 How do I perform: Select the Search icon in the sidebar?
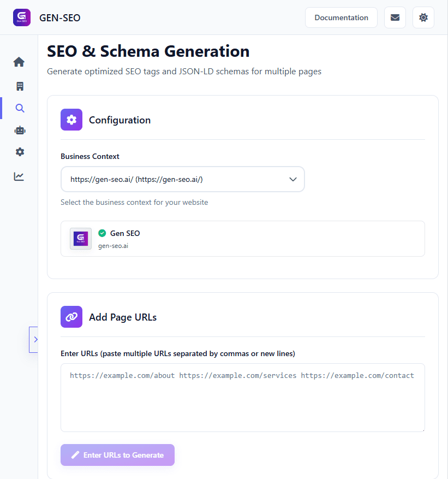click(19, 108)
